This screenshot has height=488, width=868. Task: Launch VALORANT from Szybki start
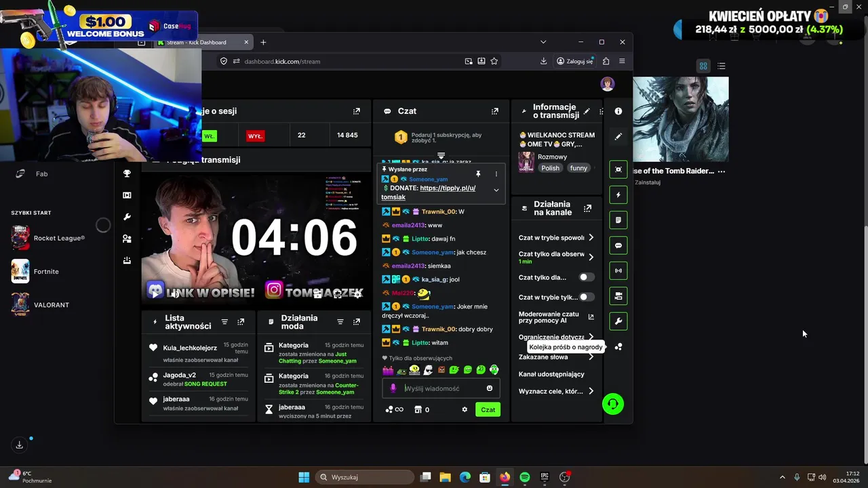[x=41, y=305]
